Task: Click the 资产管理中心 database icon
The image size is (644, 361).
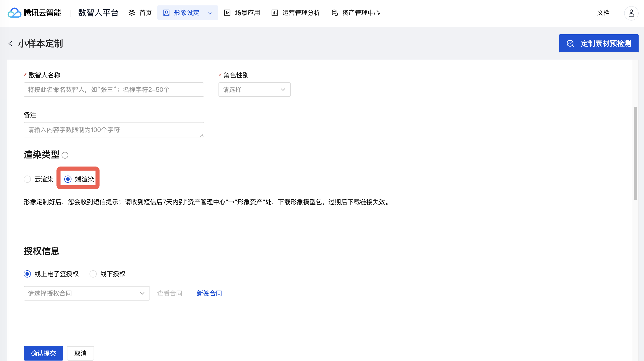Action: click(x=334, y=13)
